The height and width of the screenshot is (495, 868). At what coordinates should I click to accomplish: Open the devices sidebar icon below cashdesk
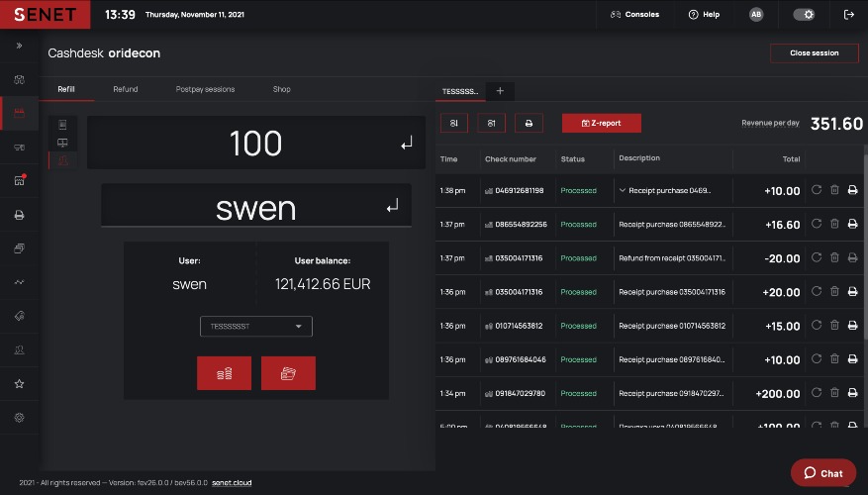tap(20, 148)
